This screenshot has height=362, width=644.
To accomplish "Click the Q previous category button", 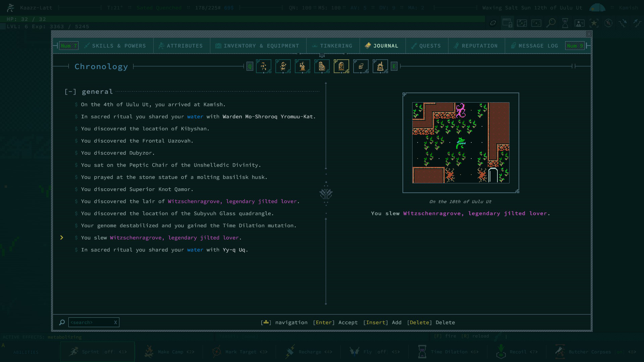I will click(x=250, y=66).
